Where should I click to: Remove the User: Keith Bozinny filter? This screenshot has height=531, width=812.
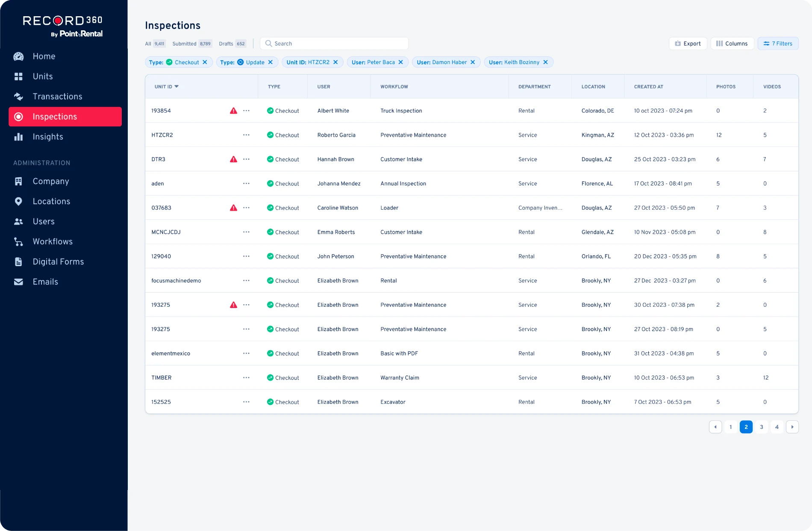point(545,62)
